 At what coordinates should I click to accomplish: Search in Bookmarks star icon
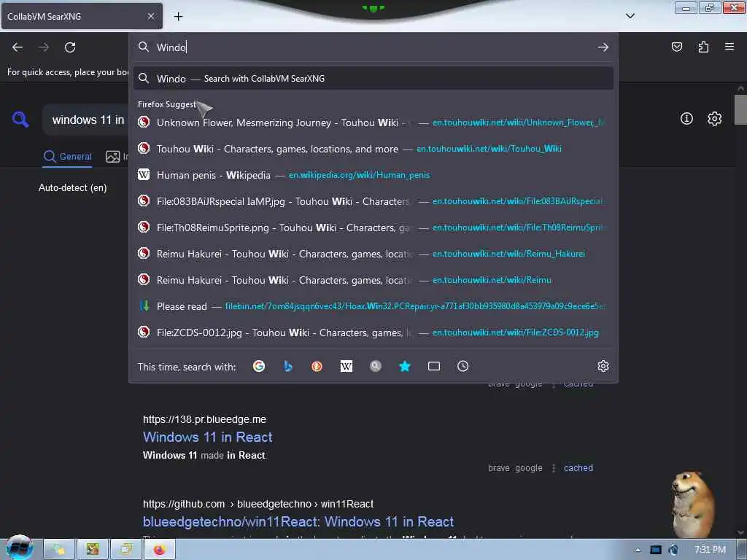point(404,366)
